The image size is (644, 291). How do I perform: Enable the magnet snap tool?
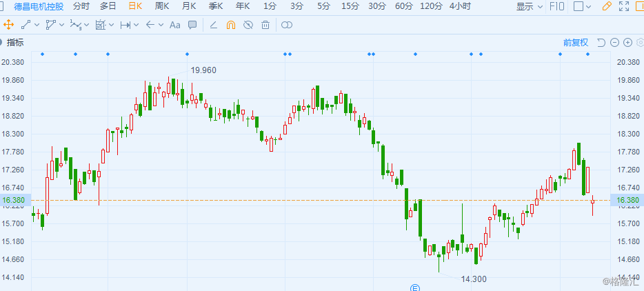point(231,25)
